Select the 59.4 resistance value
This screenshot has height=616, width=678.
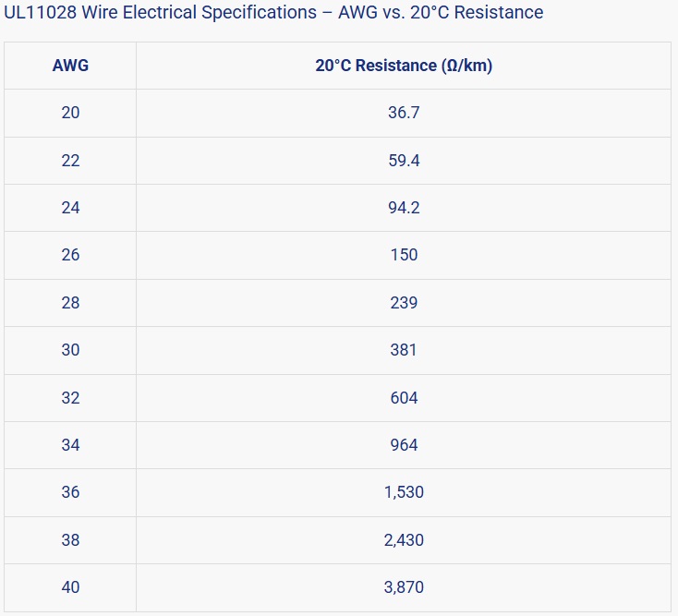(404, 161)
